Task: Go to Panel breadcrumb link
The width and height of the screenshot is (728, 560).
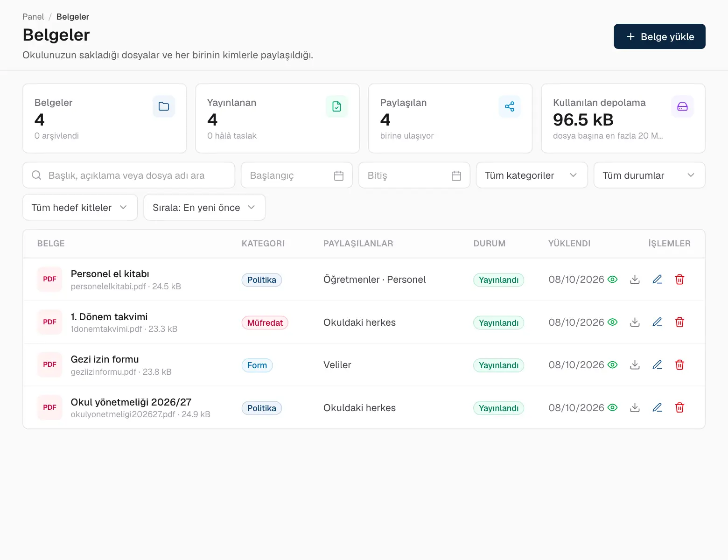Action: (x=33, y=17)
